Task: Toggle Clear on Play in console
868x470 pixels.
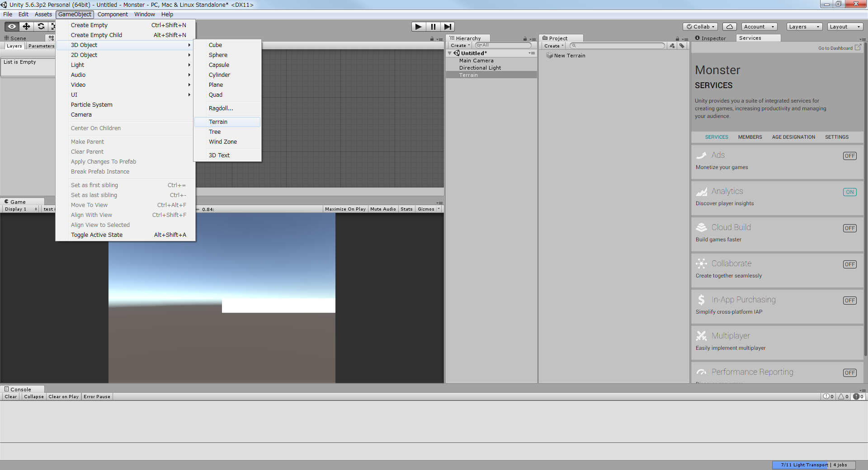Action: tap(63, 396)
